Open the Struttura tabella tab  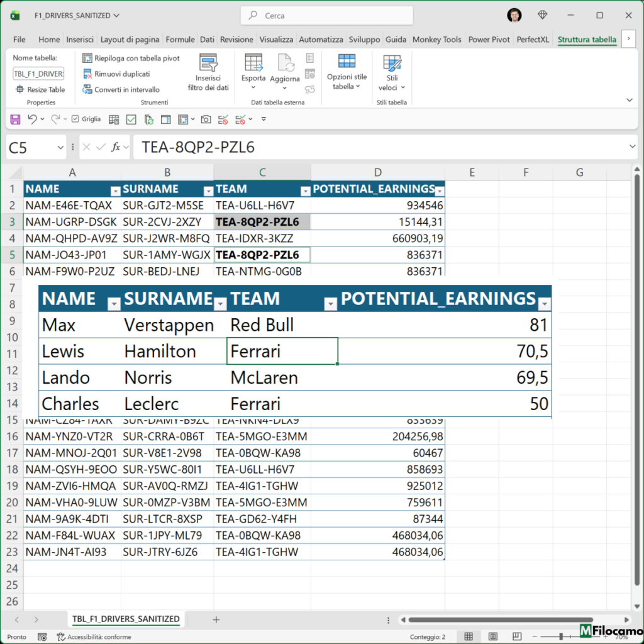[x=587, y=40]
